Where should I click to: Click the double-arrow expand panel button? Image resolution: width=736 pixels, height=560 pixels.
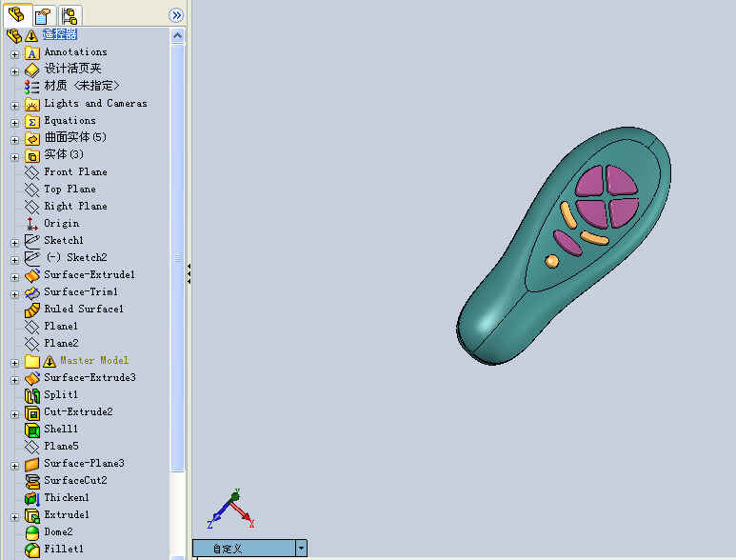pyautogui.click(x=176, y=15)
